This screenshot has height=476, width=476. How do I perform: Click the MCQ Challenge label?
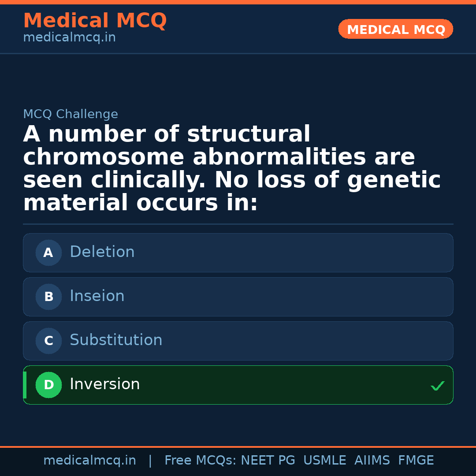(x=71, y=115)
